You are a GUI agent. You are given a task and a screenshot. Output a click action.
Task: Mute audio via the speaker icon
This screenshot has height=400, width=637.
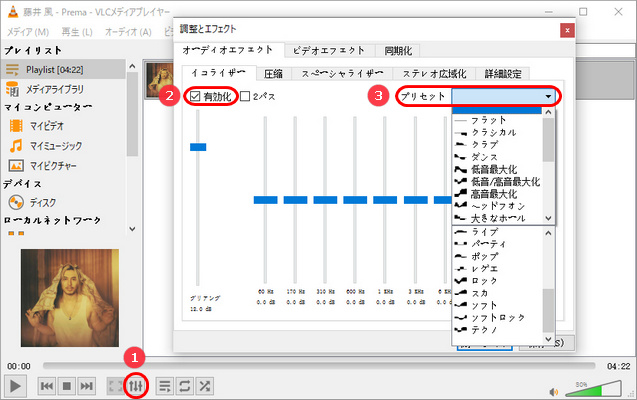(554, 392)
